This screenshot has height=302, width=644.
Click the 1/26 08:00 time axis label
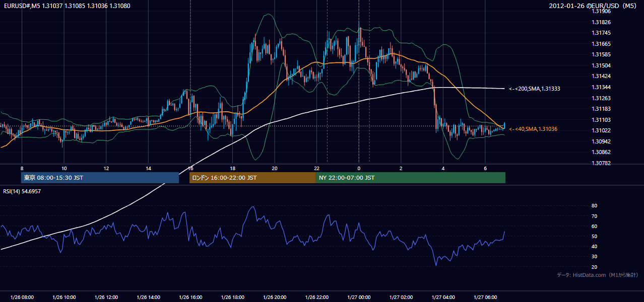tap(22, 297)
